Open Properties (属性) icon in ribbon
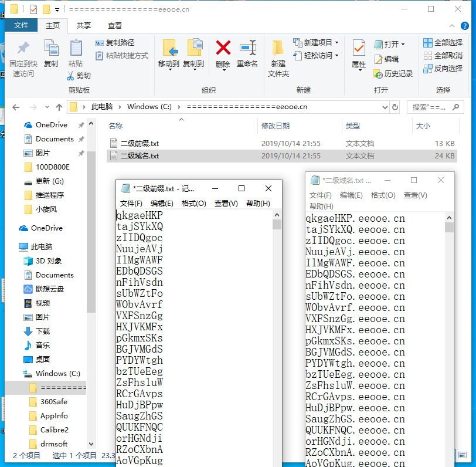 [x=359, y=48]
